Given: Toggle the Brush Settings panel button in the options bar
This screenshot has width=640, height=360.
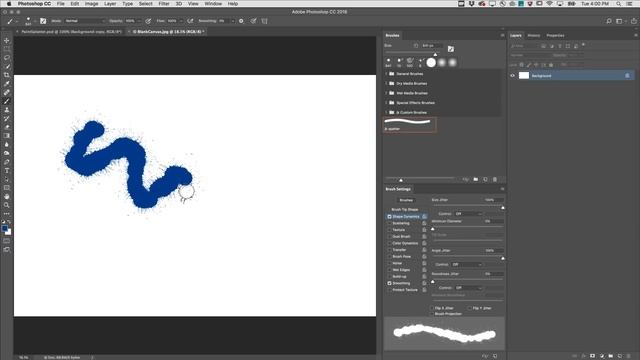Looking at the screenshot, I should (43, 21).
